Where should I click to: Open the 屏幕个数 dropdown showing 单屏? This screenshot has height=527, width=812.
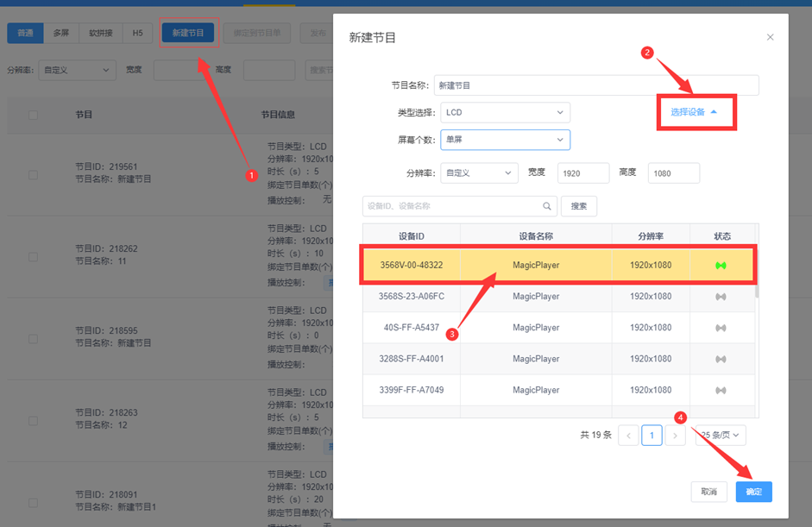point(505,140)
